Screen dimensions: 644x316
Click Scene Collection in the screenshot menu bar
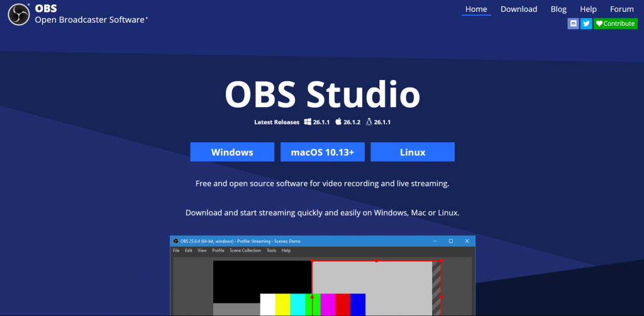coord(245,251)
